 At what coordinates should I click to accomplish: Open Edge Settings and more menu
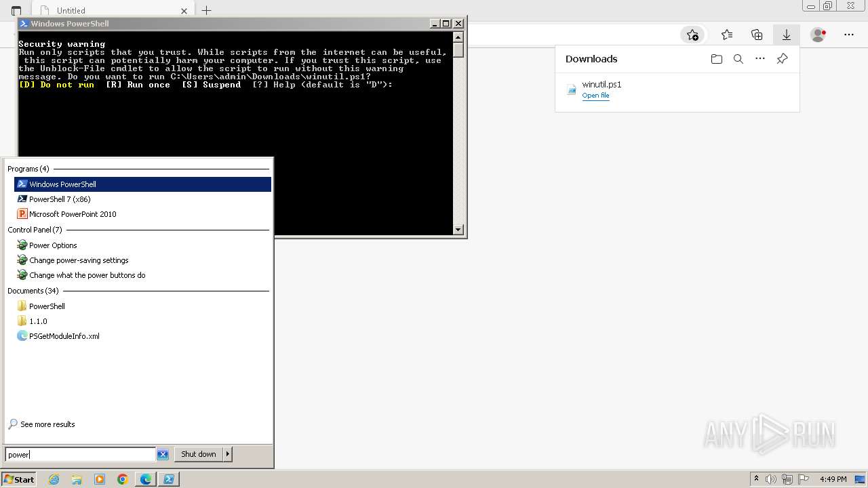coord(849,35)
